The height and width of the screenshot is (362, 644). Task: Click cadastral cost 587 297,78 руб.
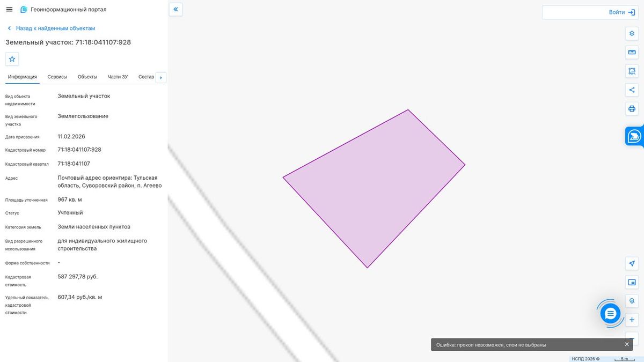point(78,277)
